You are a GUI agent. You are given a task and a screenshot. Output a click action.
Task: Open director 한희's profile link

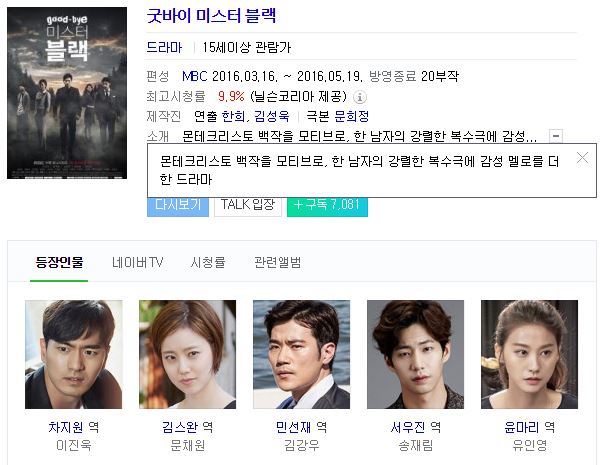click(x=233, y=116)
